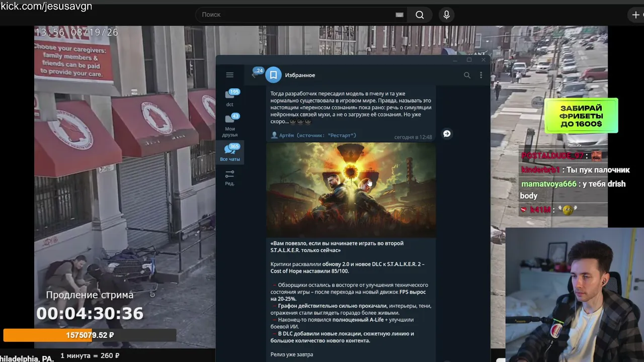Image resolution: width=644 pixels, height=362 pixels.
Task: Switch to the Мои друзья folder
Action: 230,125
